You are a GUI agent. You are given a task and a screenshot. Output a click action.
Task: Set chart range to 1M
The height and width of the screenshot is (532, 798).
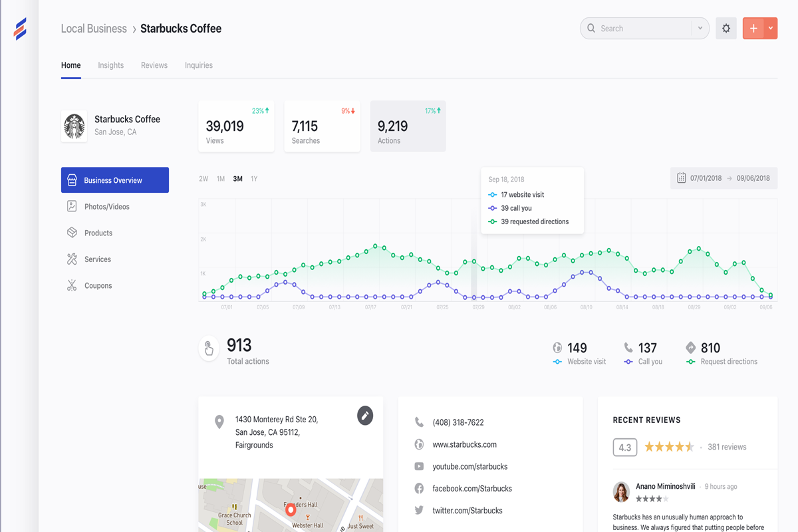click(x=221, y=179)
